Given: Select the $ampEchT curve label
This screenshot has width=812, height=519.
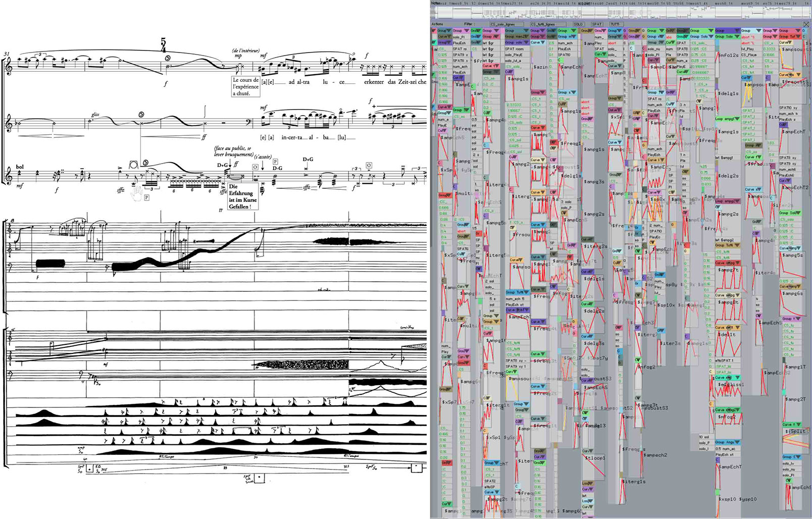Looking at the screenshot, I should coord(730,467).
